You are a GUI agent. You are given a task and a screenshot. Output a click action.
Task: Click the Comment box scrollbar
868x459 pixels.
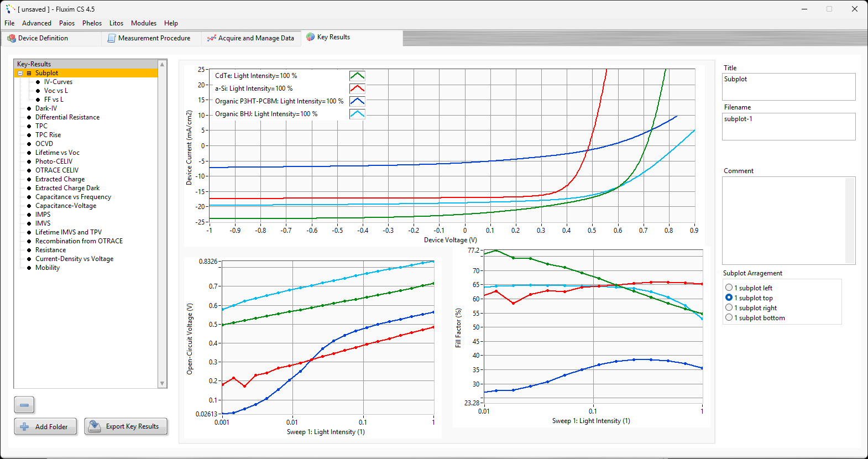point(850,221)
